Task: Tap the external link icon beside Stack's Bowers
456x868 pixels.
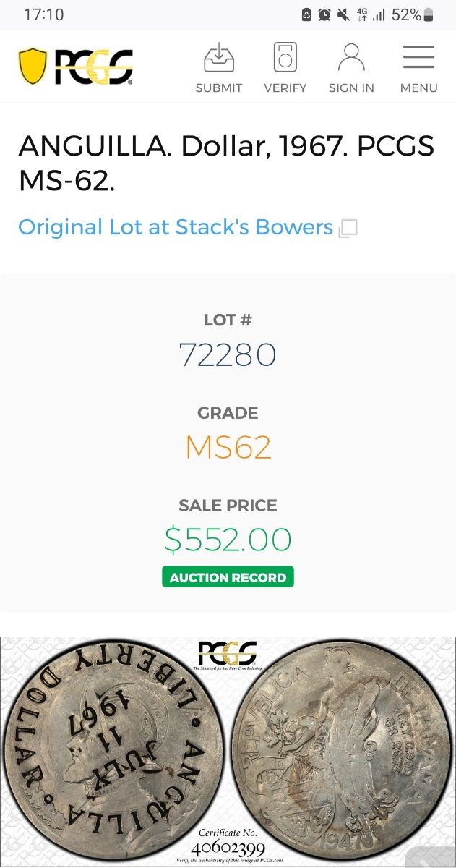Action: tap(348, 229)
